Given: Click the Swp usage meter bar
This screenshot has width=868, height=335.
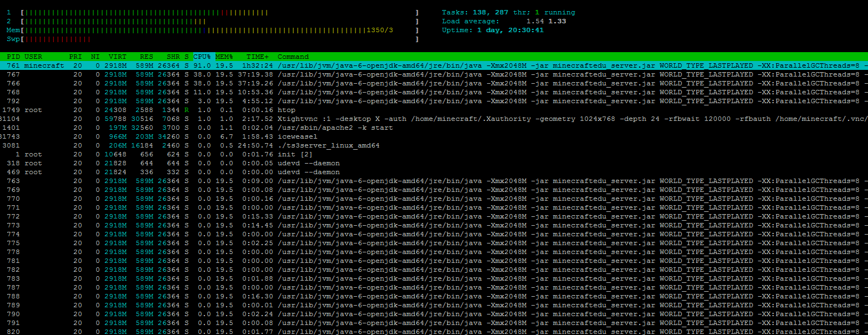Looking at the screenshot, I should point(219,39).
